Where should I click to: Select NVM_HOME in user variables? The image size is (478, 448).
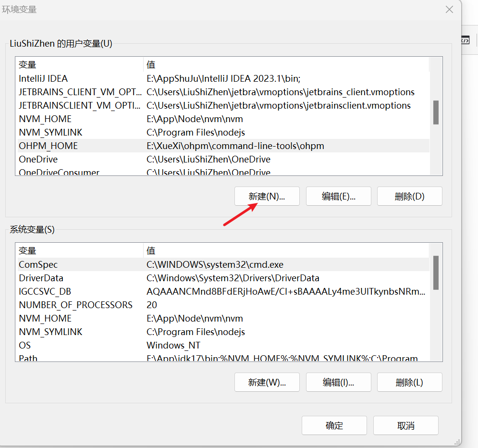[x=222, y=119]
